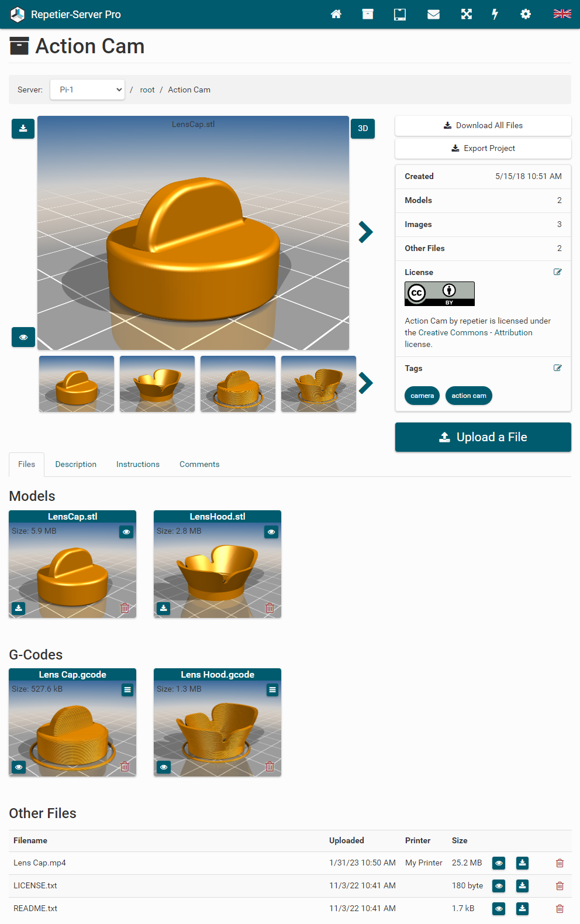Click the Upload a File button
The width and height of the screenshot is (580, 924).
click(x=483, y=437)
